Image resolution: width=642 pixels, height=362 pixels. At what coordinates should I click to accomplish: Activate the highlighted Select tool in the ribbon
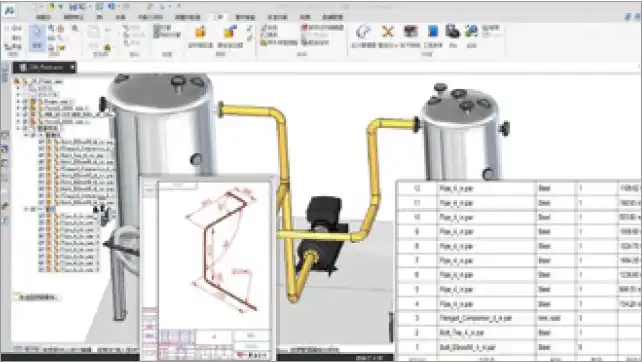click(x=37, y=37)
